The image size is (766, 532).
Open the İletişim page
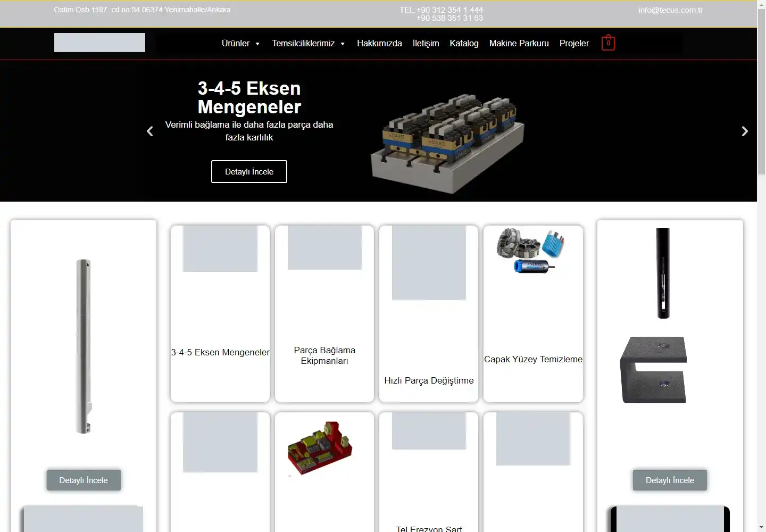[x=426, y=43]
